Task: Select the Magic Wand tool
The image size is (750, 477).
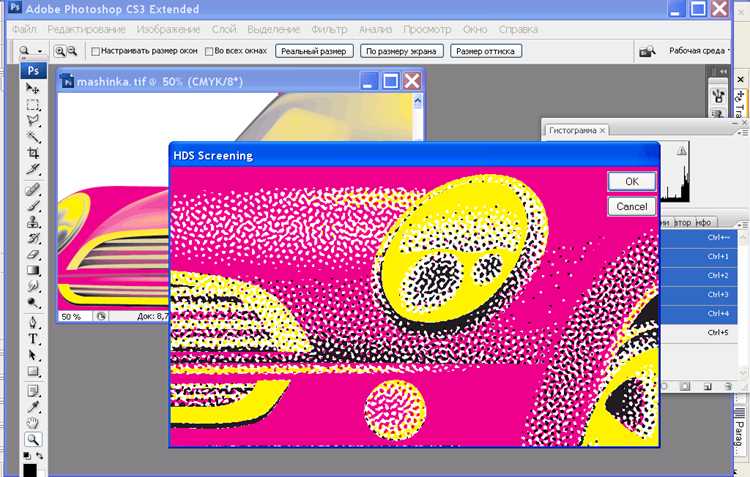Action: pyautogui.click(x=33, y=137)
